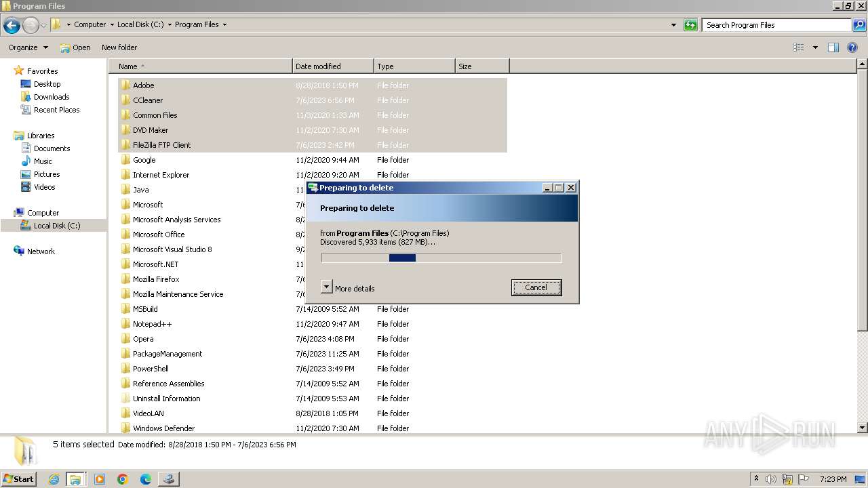Open view options dropdown arrow
The height and width of the screenshot is (488, 868).
(815, 47)
